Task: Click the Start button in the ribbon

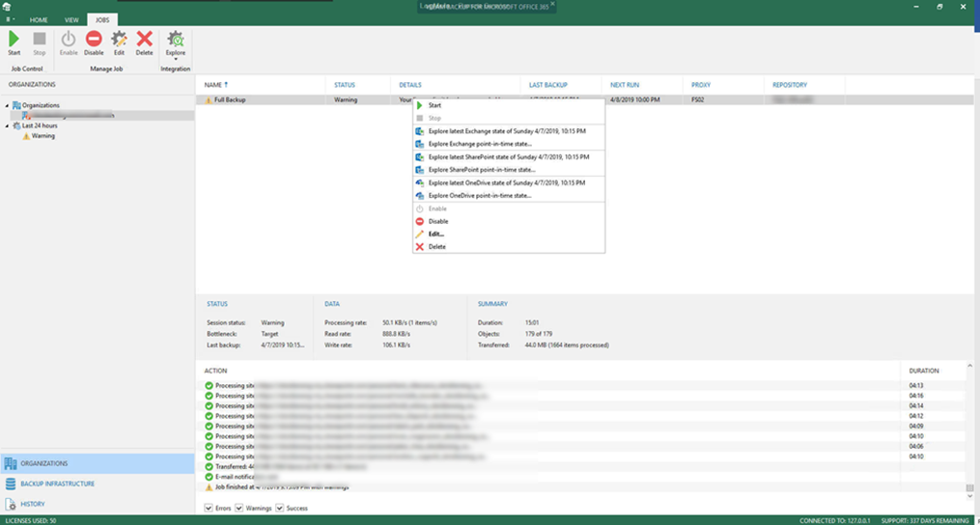Action: tap(14, 43)
